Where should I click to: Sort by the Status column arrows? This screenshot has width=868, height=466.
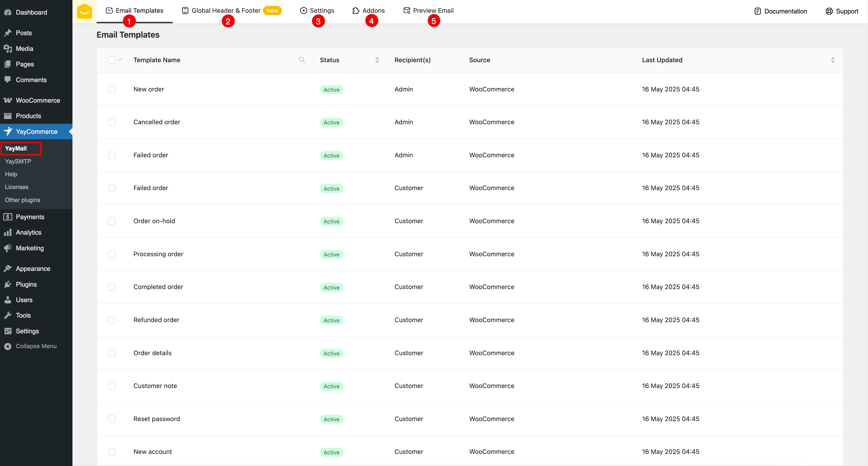tap(377, 60)
